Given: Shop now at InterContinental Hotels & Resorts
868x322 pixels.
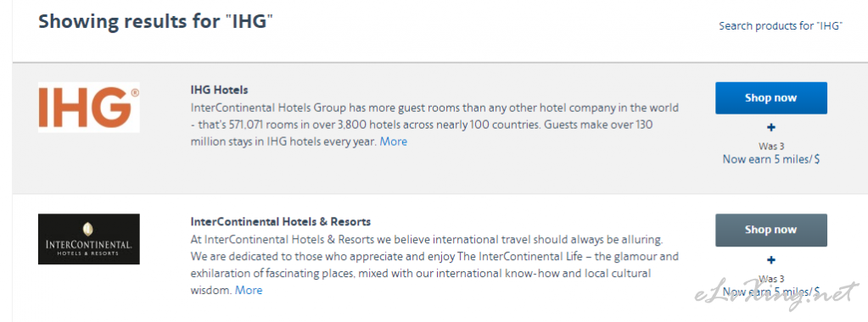Looking at the screenshot, I should pos(771,230).
